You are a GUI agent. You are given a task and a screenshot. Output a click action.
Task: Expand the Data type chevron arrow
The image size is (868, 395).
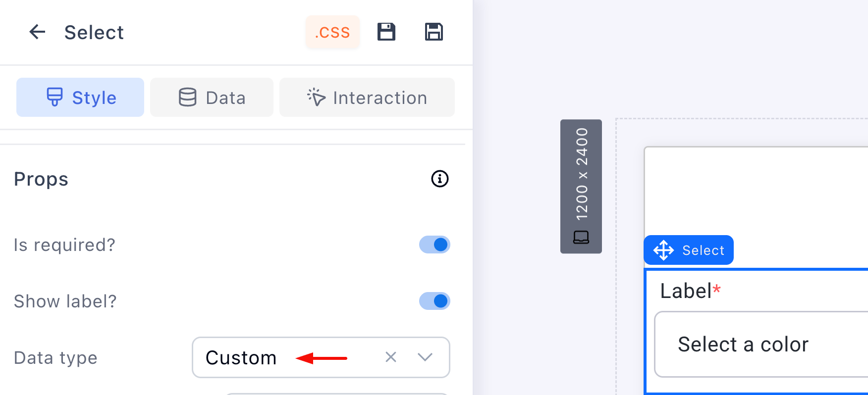[x=425, y=357]
